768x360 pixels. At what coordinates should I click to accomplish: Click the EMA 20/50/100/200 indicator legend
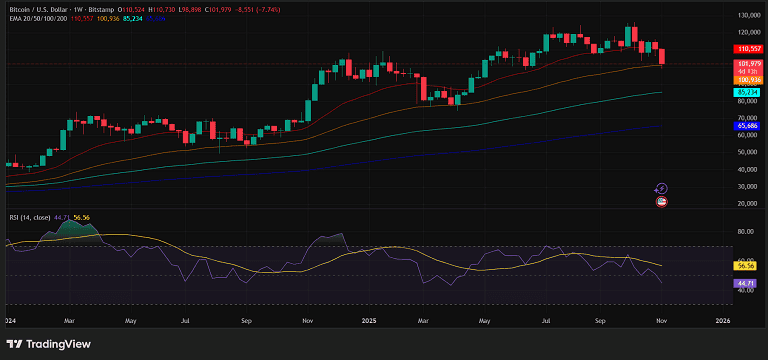39,18
